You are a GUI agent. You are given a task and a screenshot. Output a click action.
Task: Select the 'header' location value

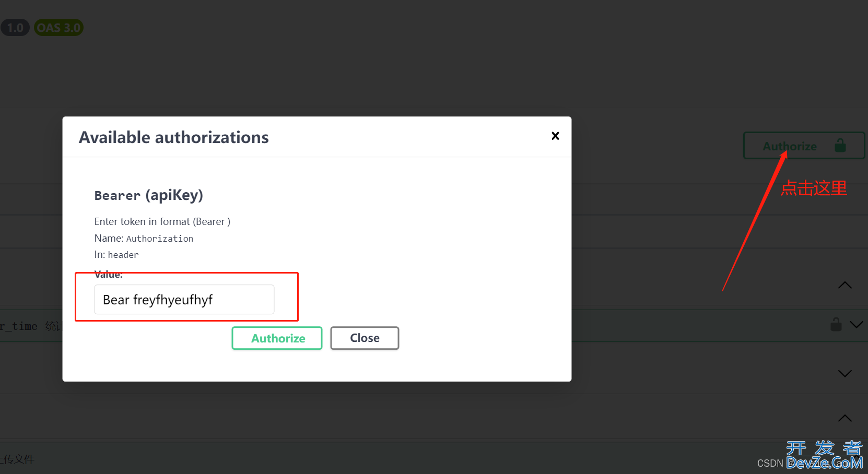pyautogui.click(x=123, y=255)
